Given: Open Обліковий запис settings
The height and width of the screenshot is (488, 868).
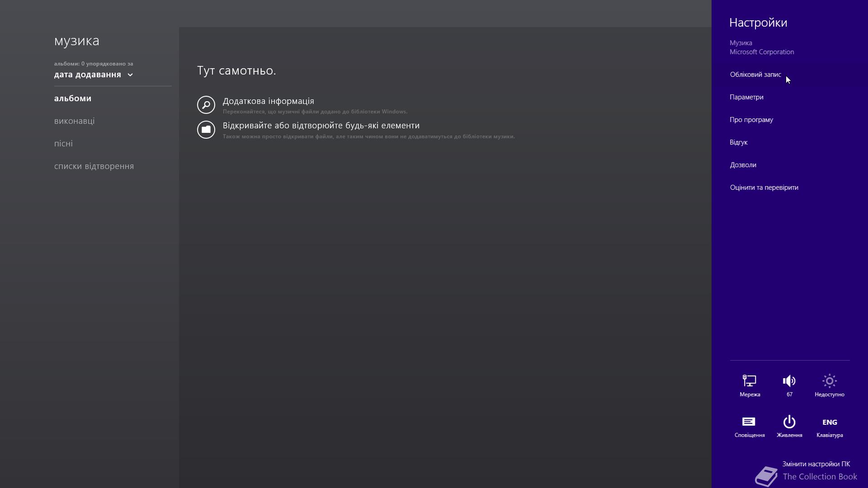Looking at the screenshot, I should [755, 75].
